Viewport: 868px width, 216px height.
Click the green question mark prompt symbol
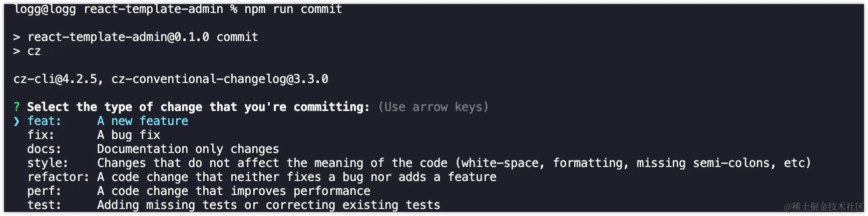point(17,107)
